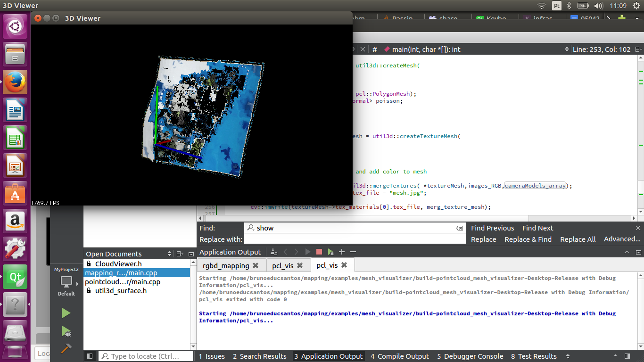Toggle the left sidebar visibility
This screenshot has height=362, width=644.
coord(90,356)
